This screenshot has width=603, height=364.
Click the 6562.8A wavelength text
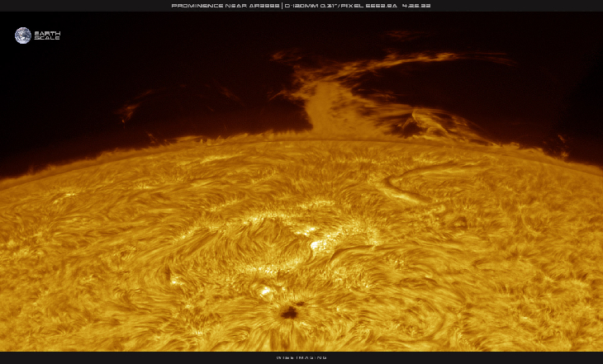coord(381,6)
